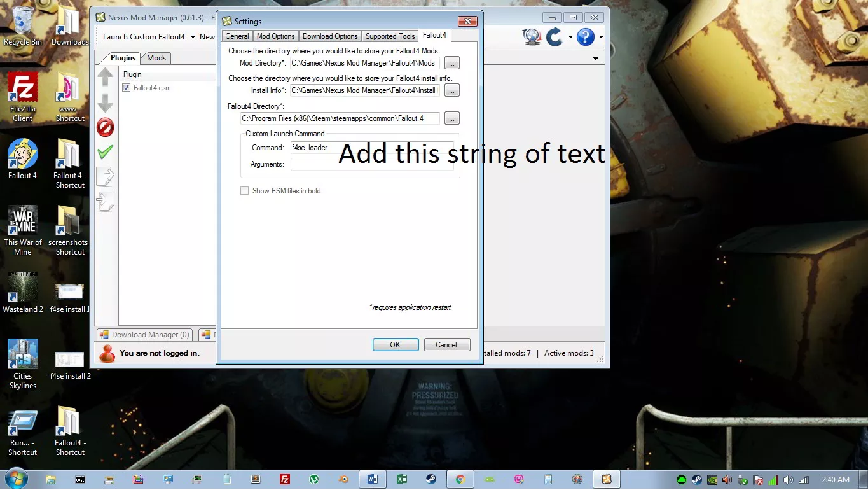Screen dimensions: 868x490
Task: Browse for the Fallout4 Directory folder
Action: (451, 118)
